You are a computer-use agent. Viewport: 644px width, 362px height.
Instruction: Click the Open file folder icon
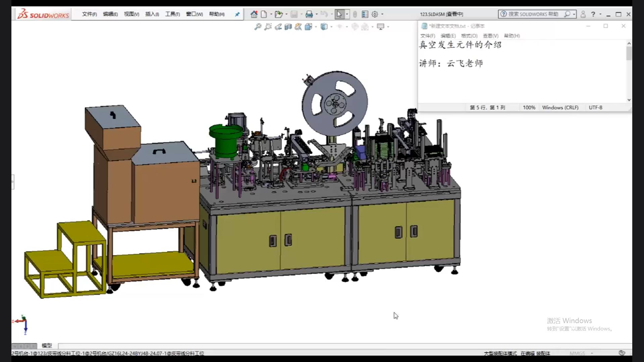click(x=278, y=14)
